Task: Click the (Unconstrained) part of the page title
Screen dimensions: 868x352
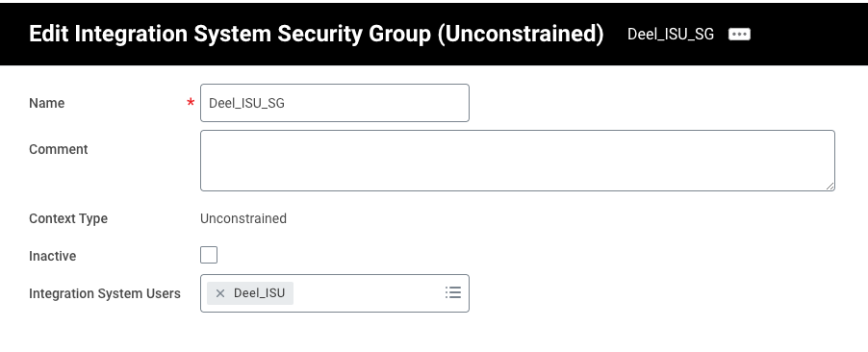Action: coord(521,34)
